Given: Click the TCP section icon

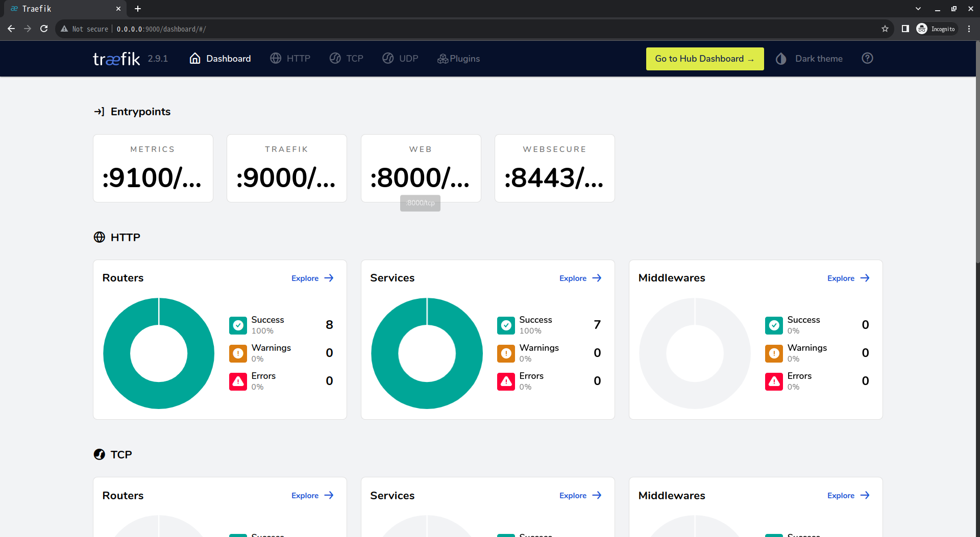Looking at the screenshot, I should point(100,454).
